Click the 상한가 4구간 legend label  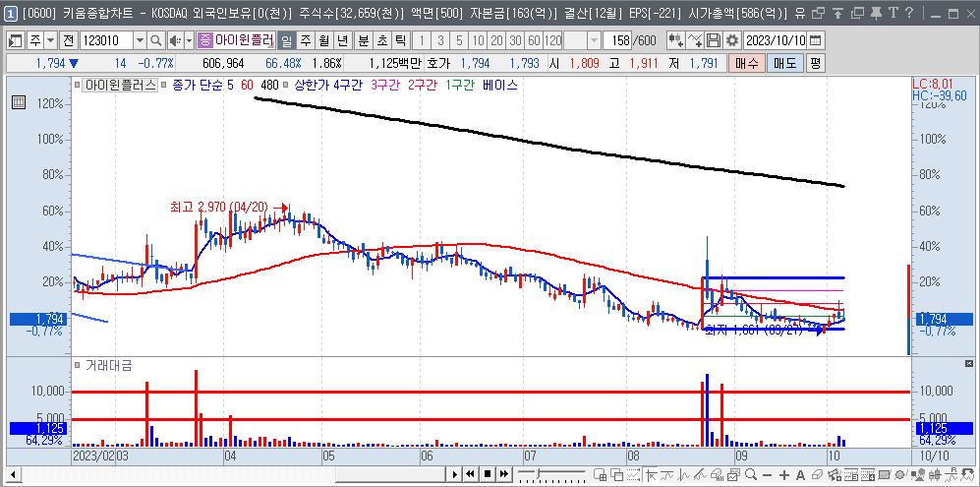(329, 86)
